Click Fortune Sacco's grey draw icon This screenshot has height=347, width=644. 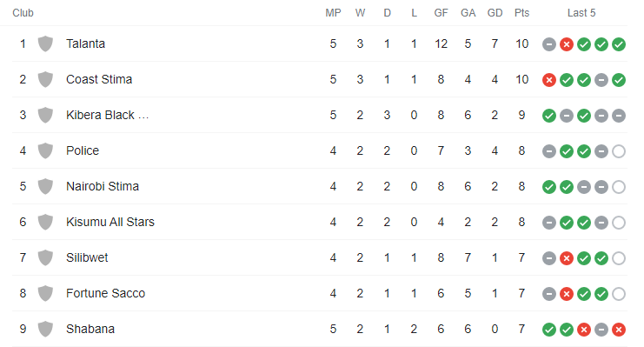click(x=549, y=294)
